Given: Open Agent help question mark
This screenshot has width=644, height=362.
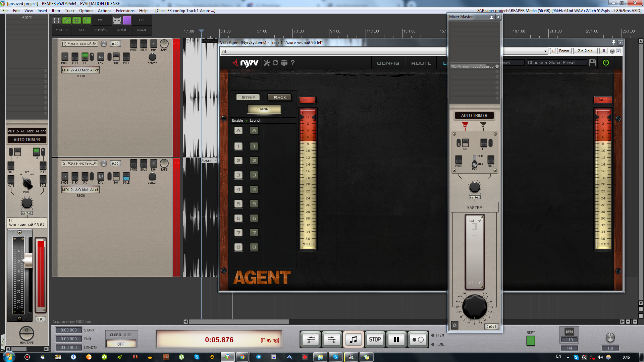Looking at the screenshot, I should [x=293, y=63].
